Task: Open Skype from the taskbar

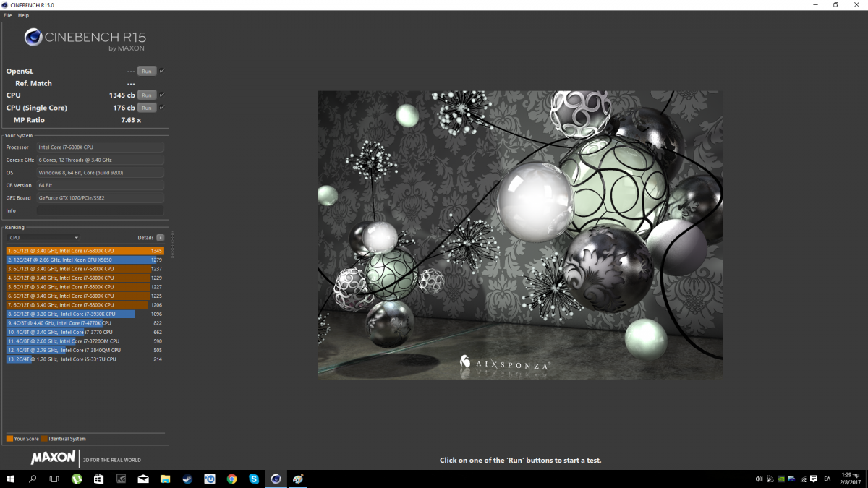Action: click(254, 479)
